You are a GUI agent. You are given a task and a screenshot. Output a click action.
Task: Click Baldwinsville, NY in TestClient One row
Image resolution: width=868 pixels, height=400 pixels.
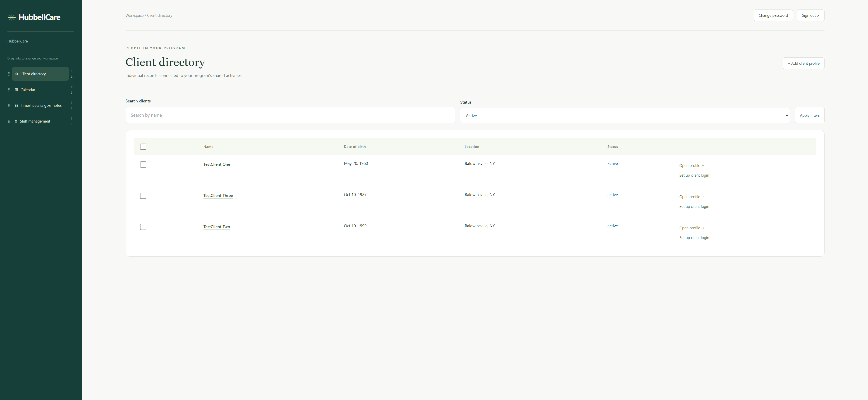(x=480, y=164)
